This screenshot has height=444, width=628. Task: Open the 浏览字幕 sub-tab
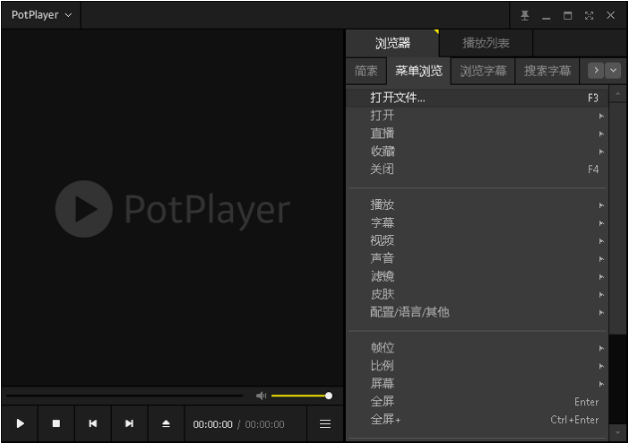pyautogui.click(x=483, y=71)
